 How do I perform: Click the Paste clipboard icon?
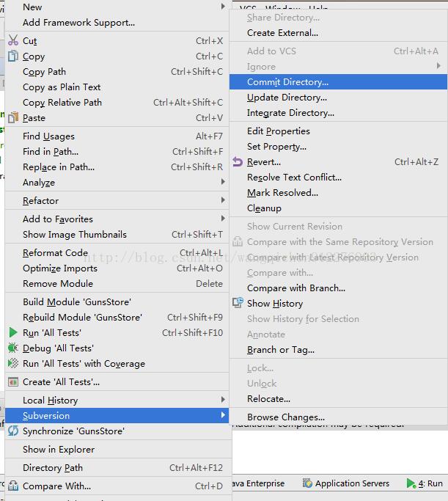[13, 118]
